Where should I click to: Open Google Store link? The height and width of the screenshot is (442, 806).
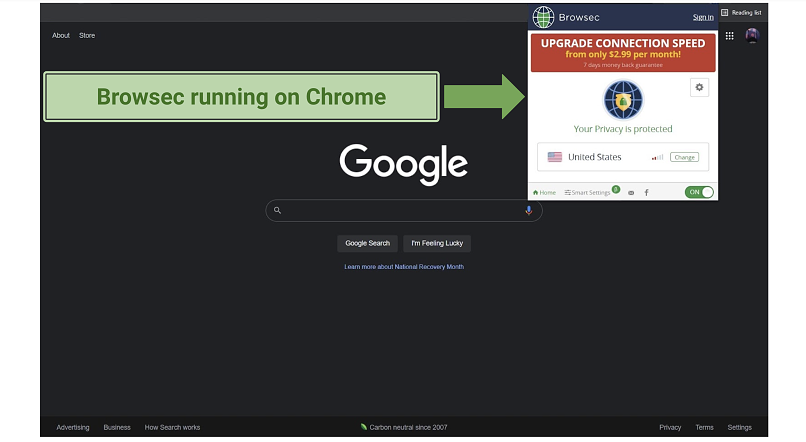point(87,35)
